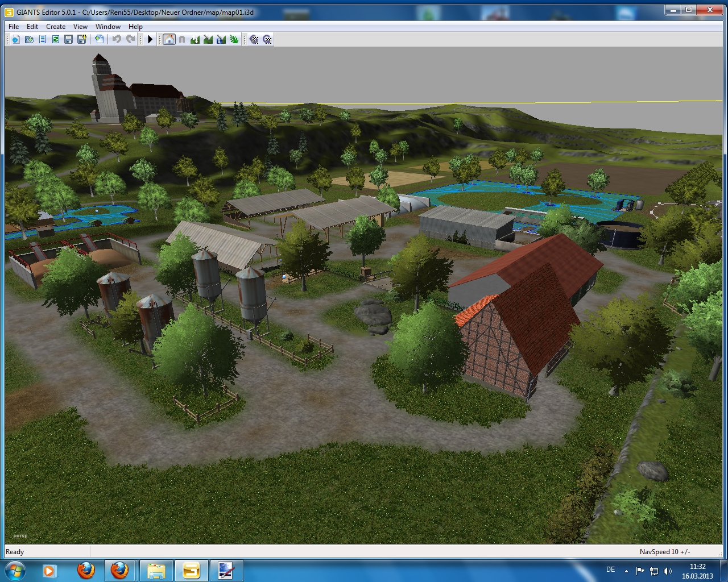The image size is (728, 582).
Task: Click the volume speaker tray icon
Action: [x=668, y=571]
